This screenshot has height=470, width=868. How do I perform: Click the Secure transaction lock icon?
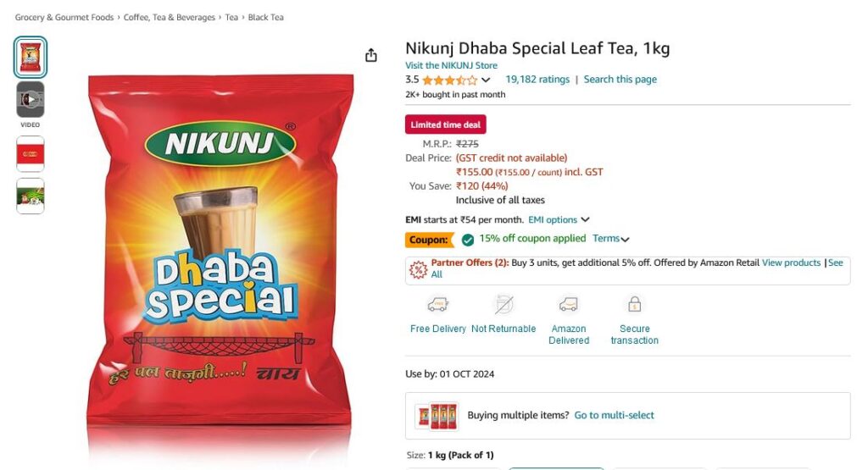click(x=634, y=304)
